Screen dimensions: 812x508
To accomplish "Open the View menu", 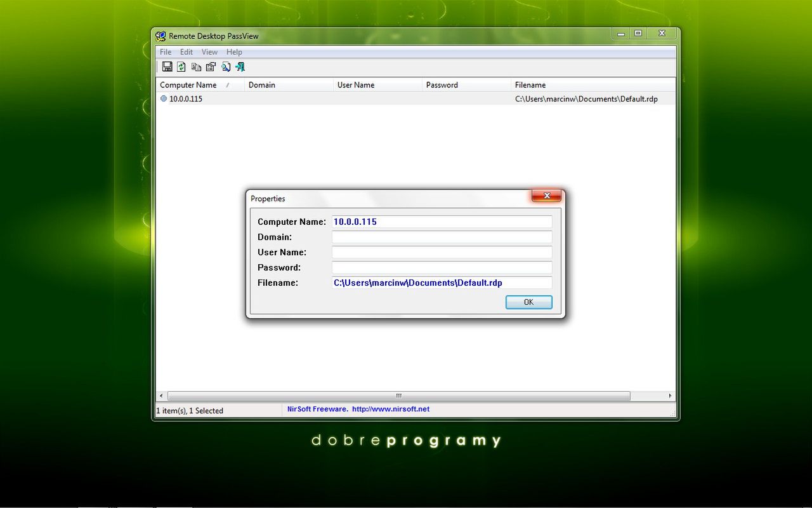I will [x=209, y=52].
